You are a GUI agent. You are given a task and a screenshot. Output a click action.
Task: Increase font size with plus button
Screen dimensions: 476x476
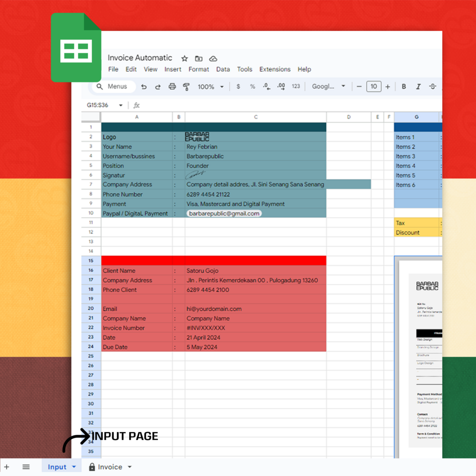click(387, 87)
